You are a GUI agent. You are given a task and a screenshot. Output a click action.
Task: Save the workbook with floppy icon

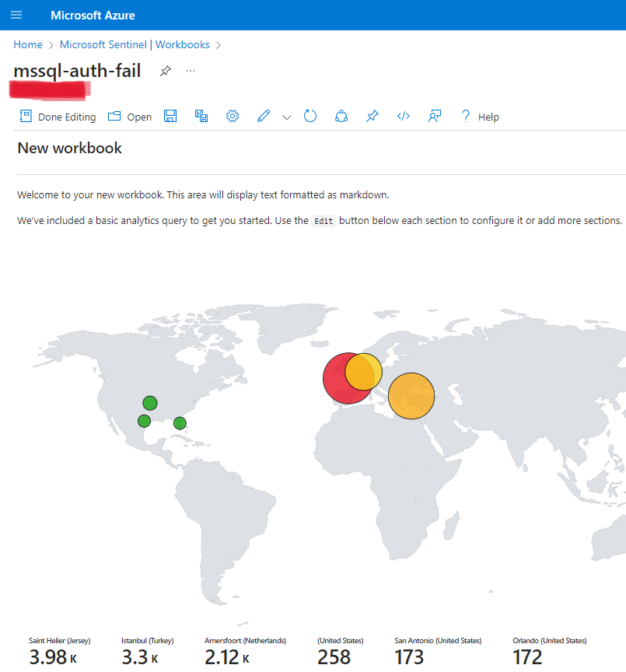(170, 116)
